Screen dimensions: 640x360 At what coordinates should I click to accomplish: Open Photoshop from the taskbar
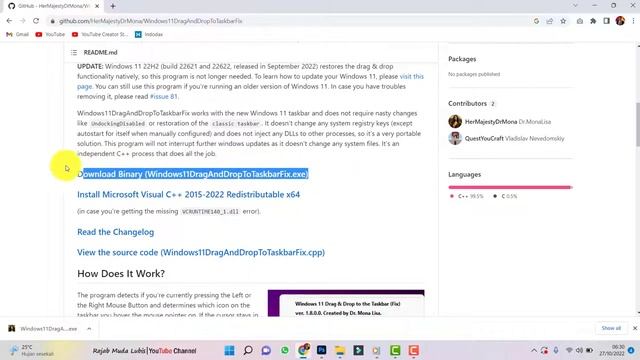322,350
